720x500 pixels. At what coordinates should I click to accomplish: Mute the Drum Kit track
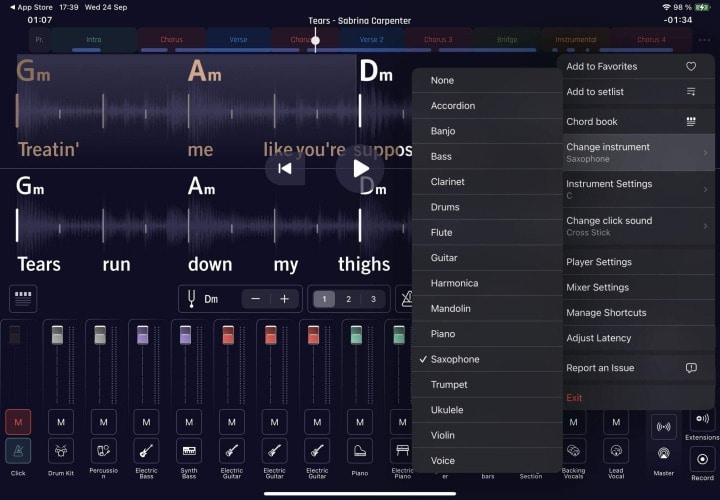click(x=61, y=422)
